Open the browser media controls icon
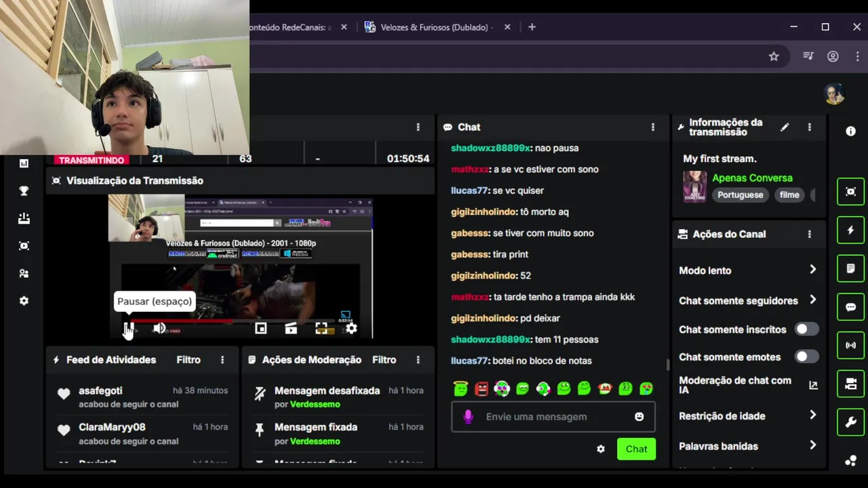Viewport: 868px width, 488px height. click(x=808, y=56)
